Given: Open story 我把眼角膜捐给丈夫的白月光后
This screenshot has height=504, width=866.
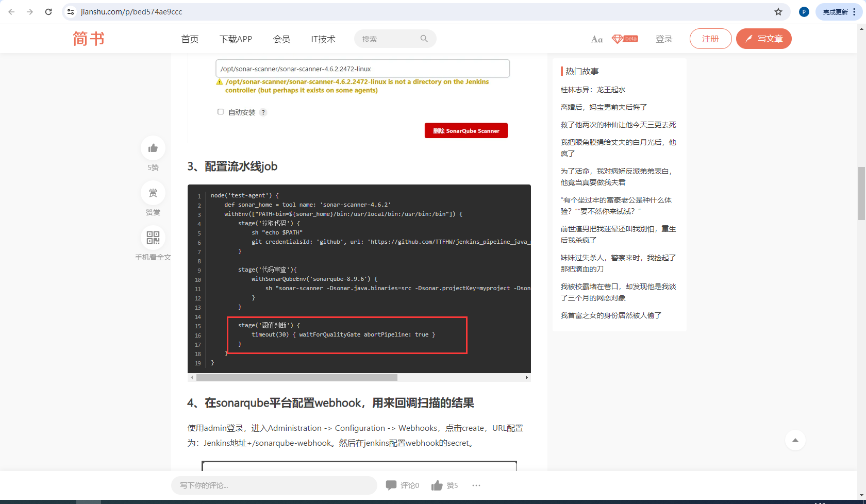Looking at the screenshot, I should click(x=618, y=148).
